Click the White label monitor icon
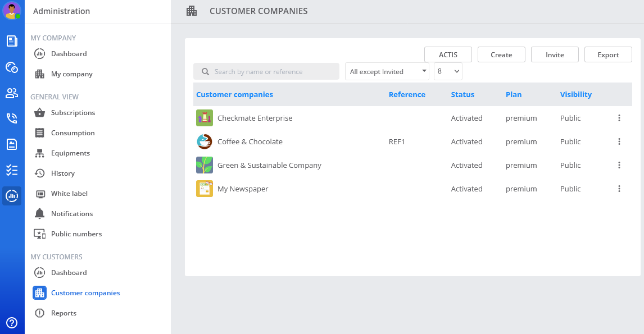The height and width of the screenshot is (334, 644). click(40, 194)
